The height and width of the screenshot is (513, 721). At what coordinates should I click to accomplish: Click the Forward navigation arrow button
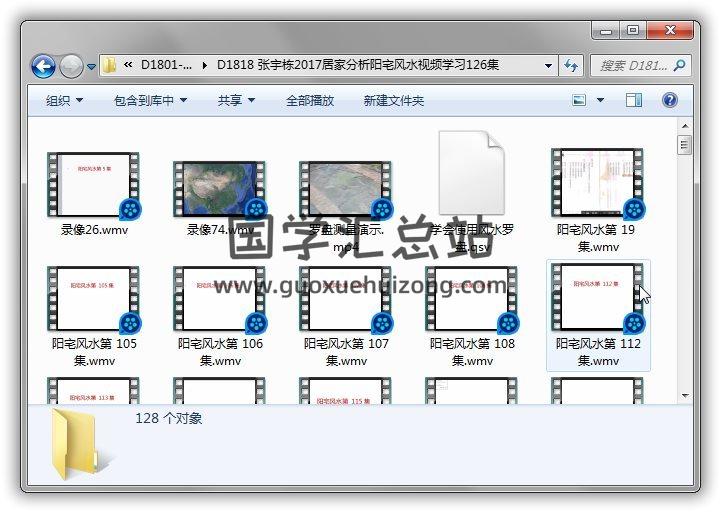71,66
